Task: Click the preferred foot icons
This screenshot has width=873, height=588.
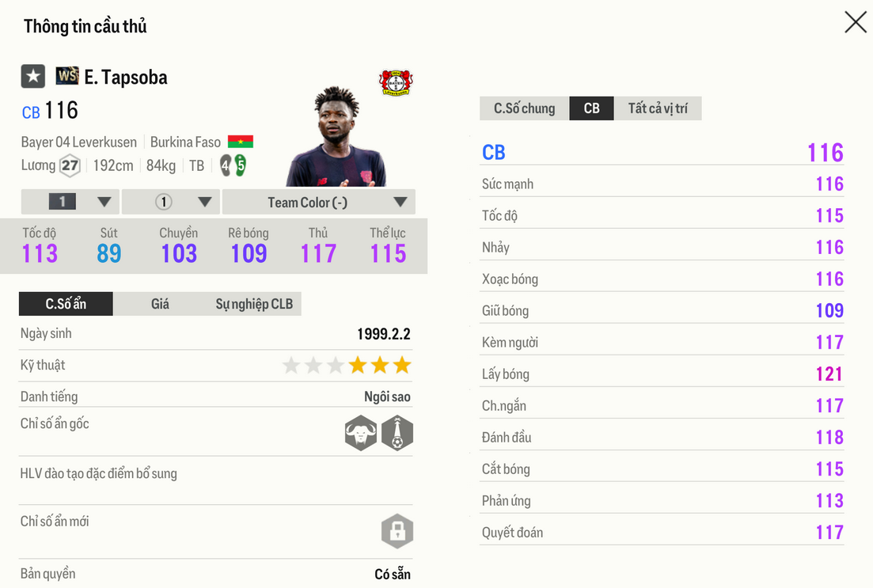Action: (x=233, y=165)
